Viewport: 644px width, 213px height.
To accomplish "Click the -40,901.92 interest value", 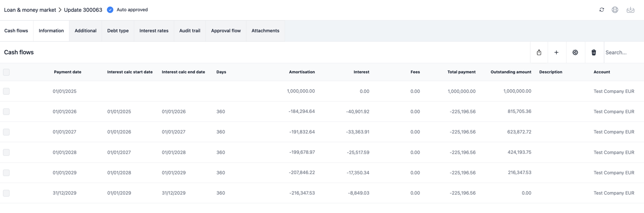I will click(x=358, y=112).
